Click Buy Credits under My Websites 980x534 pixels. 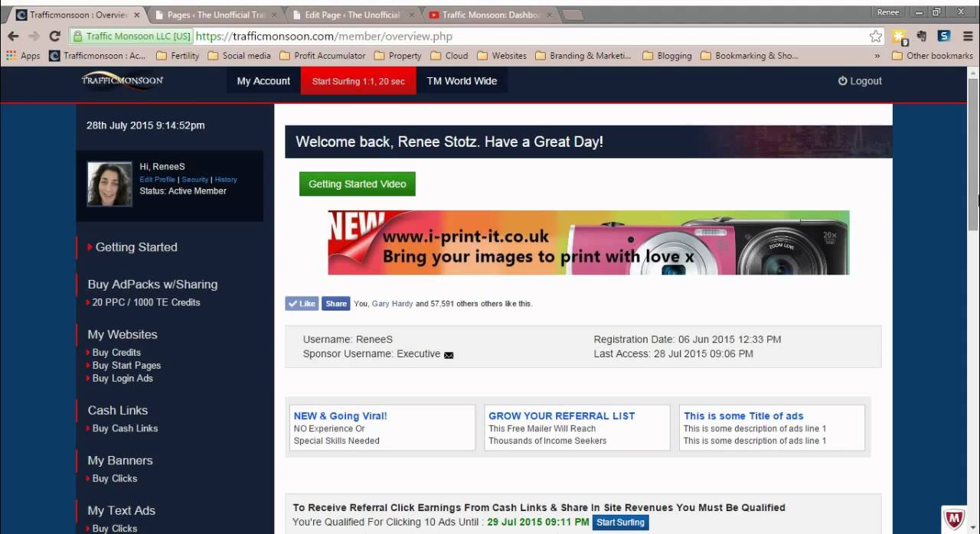click(x=116, y=353)
